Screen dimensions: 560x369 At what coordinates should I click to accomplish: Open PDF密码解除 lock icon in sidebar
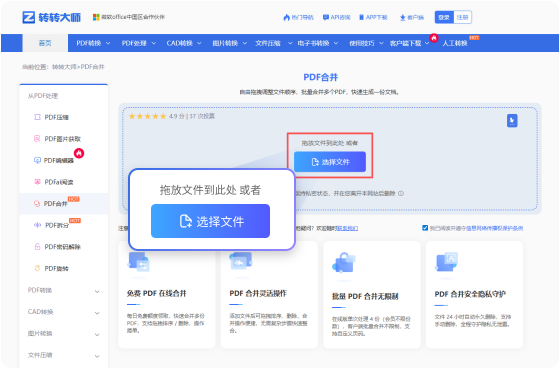(37, 246)
